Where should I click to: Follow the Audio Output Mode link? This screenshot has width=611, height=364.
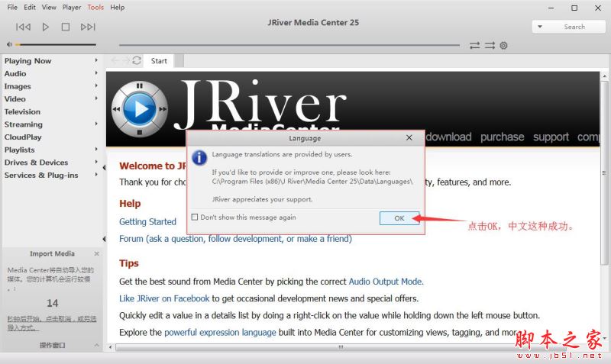pos(386,282)
